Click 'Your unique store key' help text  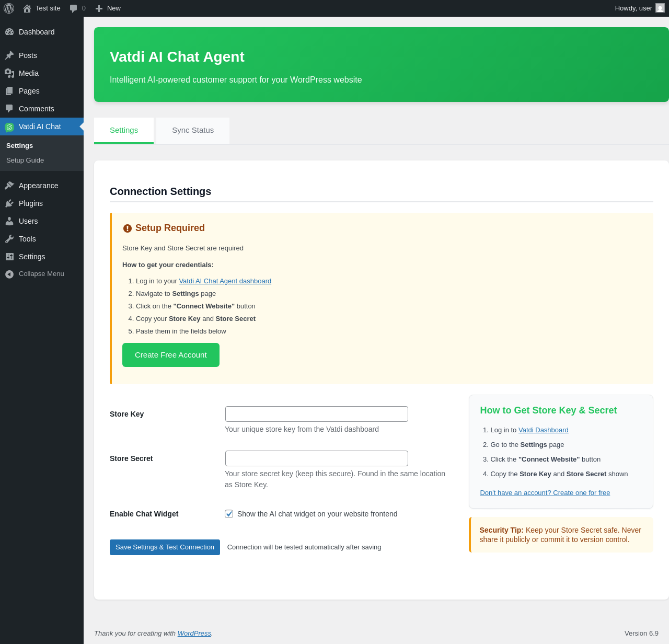pyautogui.click(x=302, y=429)
